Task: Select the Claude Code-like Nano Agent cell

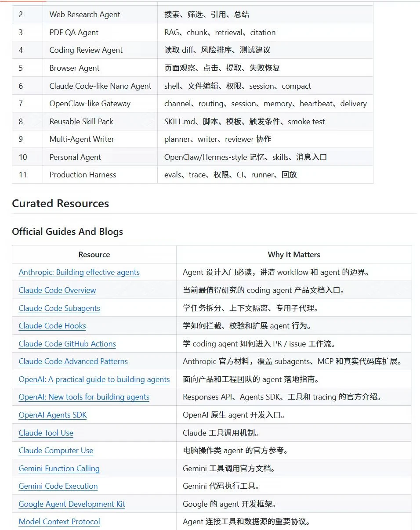Action: pos(100,86)
